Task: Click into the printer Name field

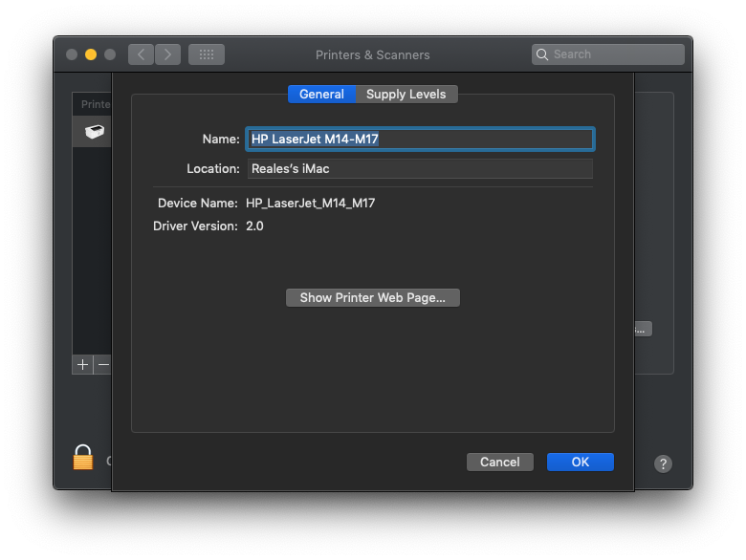Action: (x=420, y=139)
